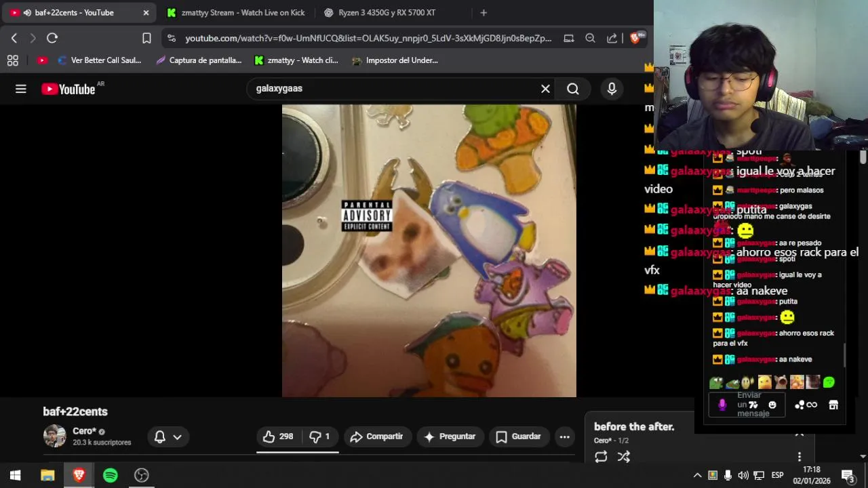
Task: Dislike the video with thumbs down
Action: pos(319,436)
